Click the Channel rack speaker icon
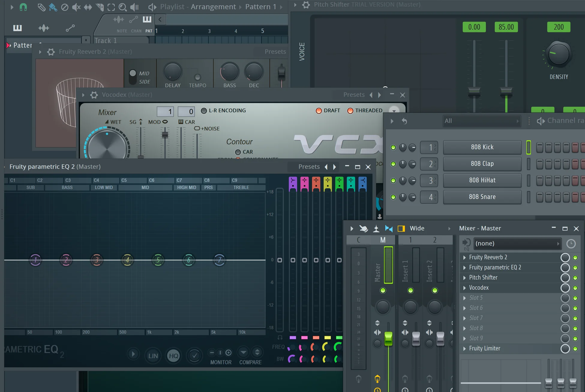 (x=541, y=121)
